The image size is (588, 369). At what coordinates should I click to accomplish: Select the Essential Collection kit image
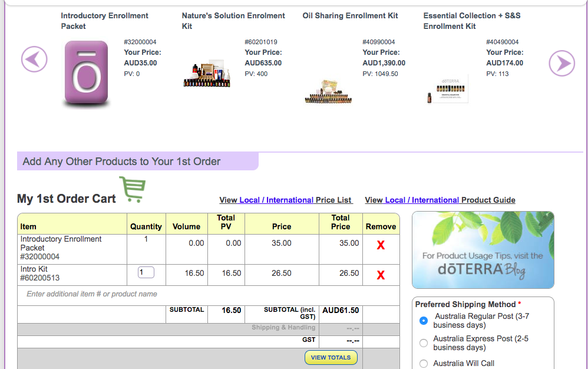coord(448,91)
